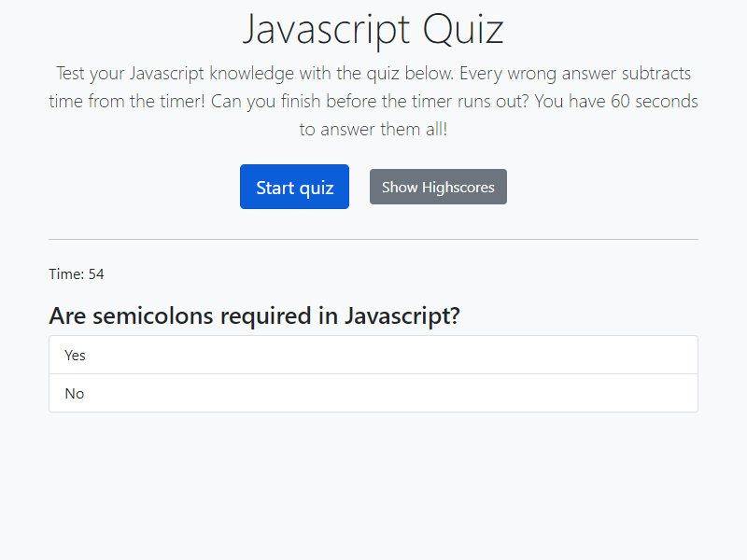
Task: Check your score via Show Highscores
Action: [x=438, y=187]
